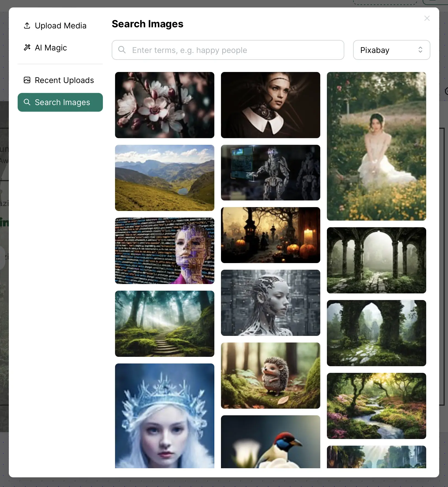448x487 pixels.
Task: Click the magnifier icon inside the search field
Action: [x=122, y=50]
